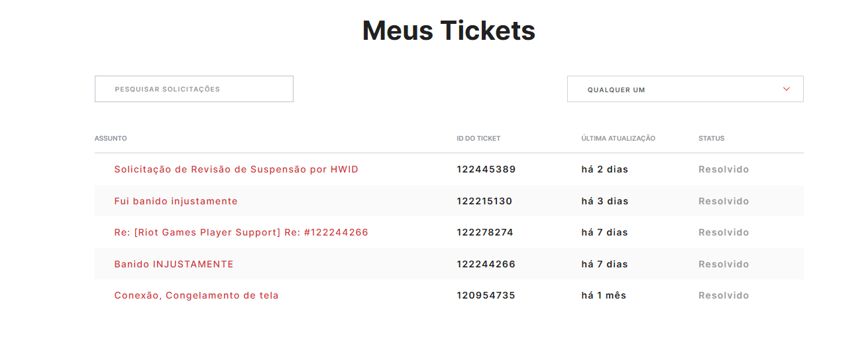The image size is (868, 347).
Task: Click the há 1 mês update time
Action: (604, 295)
